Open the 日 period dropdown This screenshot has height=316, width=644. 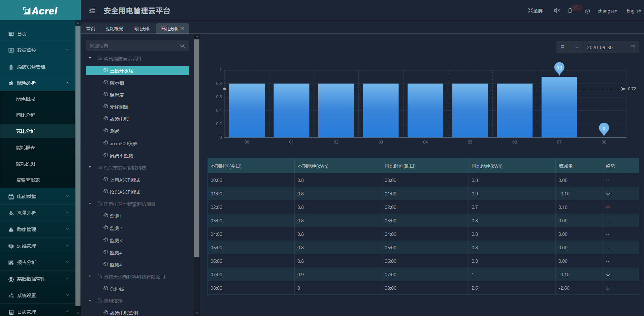click(569, 48)
